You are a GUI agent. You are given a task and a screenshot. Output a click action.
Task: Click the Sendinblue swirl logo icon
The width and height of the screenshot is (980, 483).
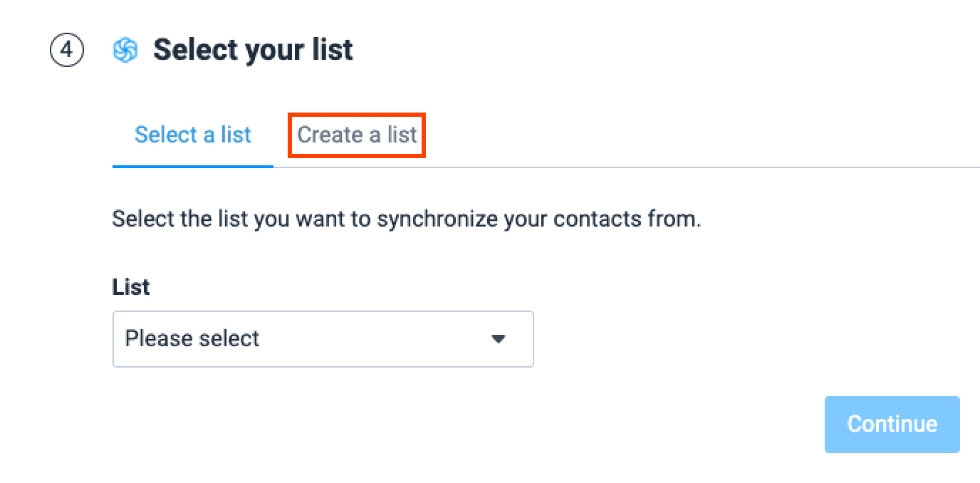(x=125, y=50)
